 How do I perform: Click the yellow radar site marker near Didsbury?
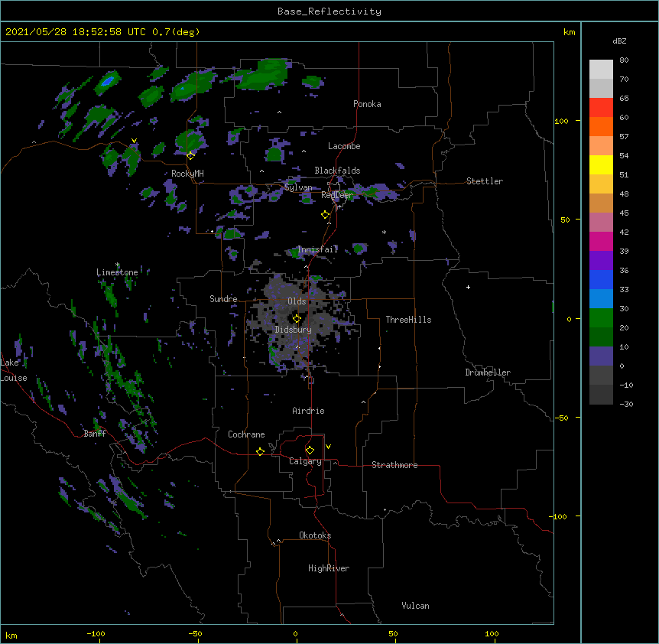297,319
